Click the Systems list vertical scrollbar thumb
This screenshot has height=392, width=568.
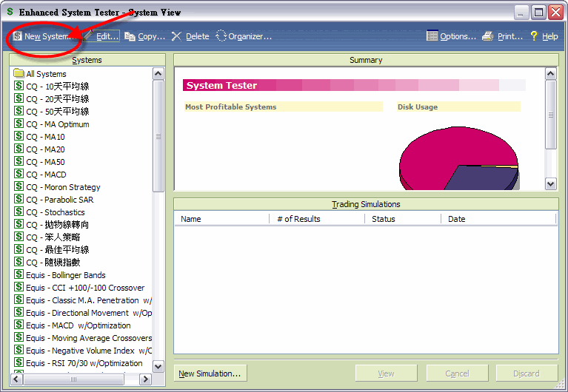click(x=158, y=136)
